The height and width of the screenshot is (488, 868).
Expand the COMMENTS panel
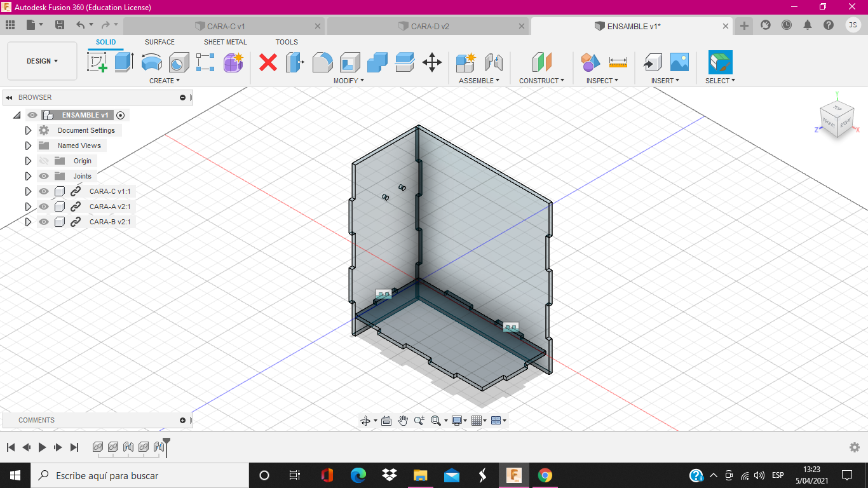click(182, 420)
